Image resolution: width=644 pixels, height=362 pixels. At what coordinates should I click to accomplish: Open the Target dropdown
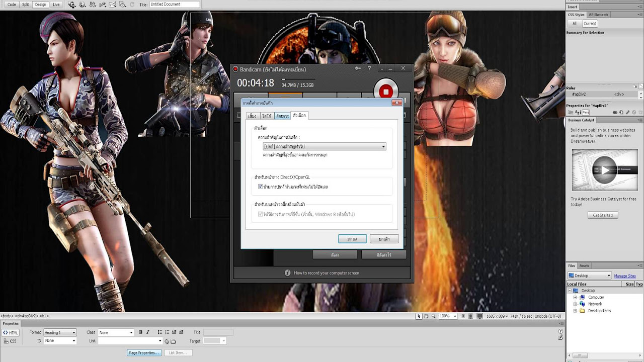pos(214,341)
